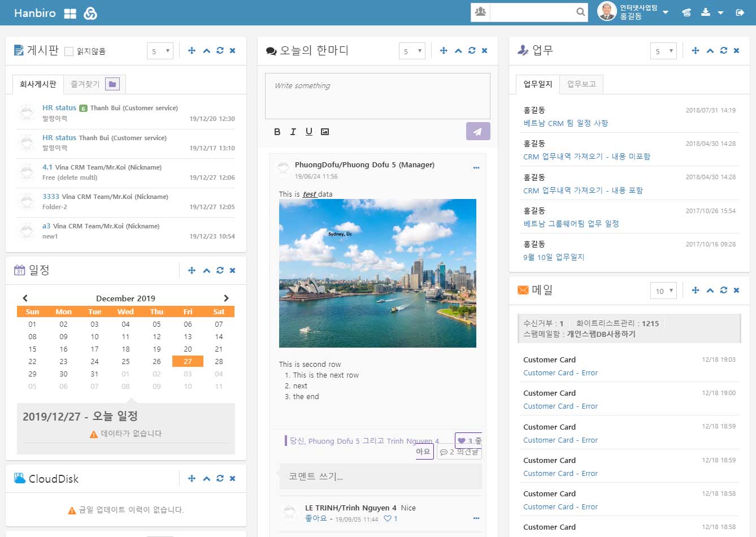
Task: Open 게시판 item count dropdown
Action: (159, 51)
